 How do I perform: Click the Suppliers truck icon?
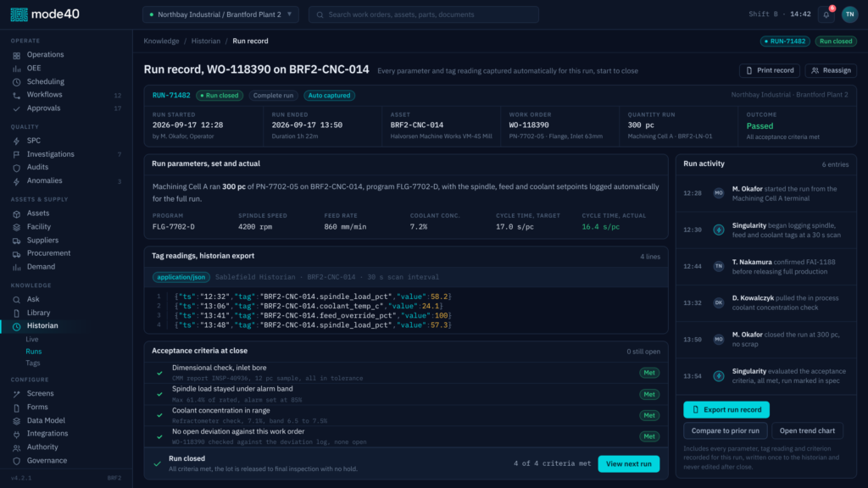(x=17, y=241)
